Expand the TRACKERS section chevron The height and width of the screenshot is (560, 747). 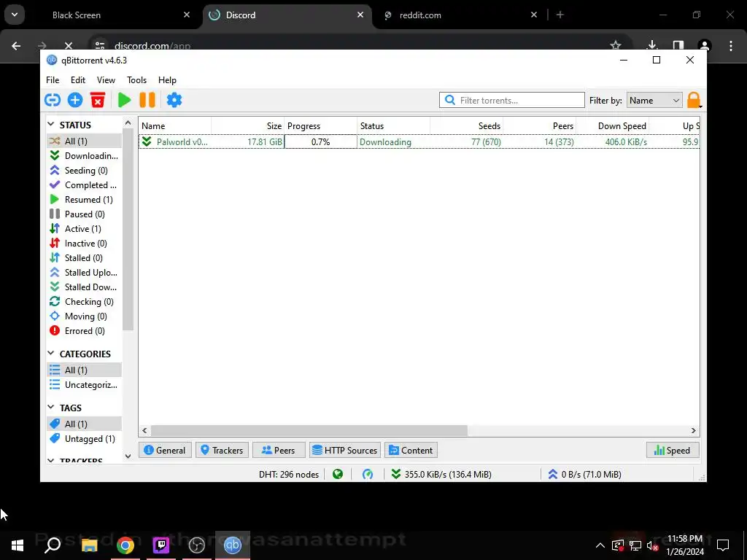pyautogui.click(x=51, y=461)
